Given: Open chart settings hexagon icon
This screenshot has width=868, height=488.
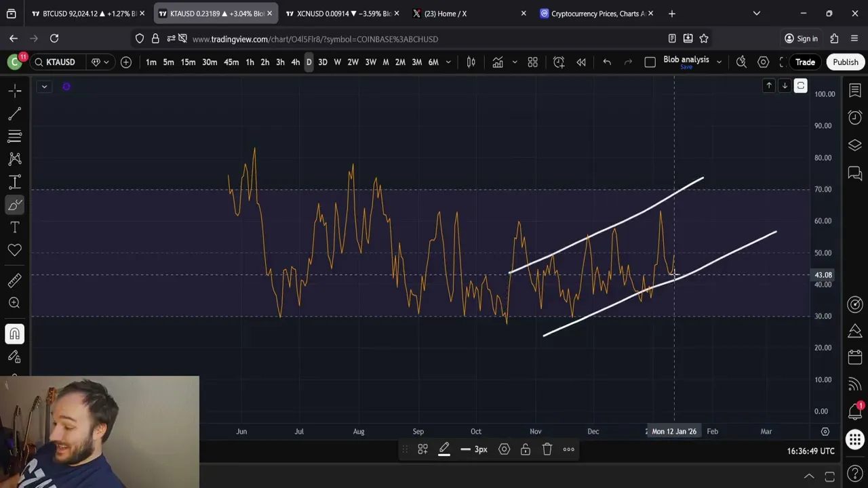Looking at the screenshot, I should point(763,62).
